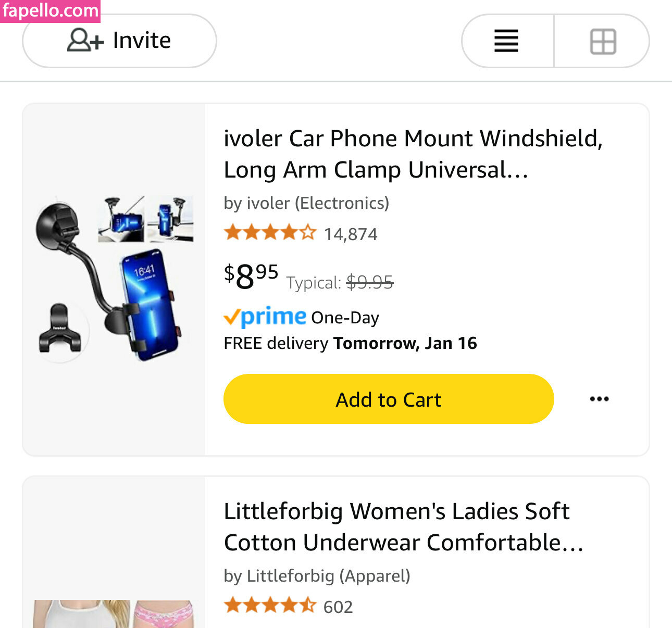Open Littleforbig Women's Underwear product title

click(403, 527)
